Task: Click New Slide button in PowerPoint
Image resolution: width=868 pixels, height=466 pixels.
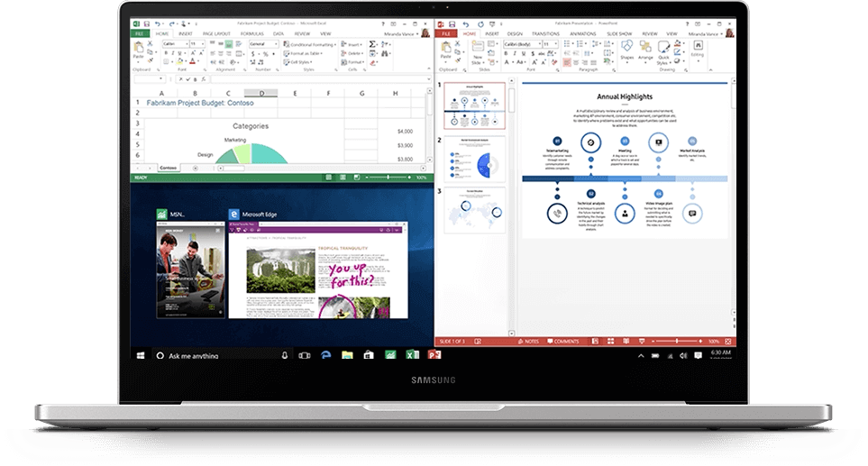Action: [x=479, y=51]
